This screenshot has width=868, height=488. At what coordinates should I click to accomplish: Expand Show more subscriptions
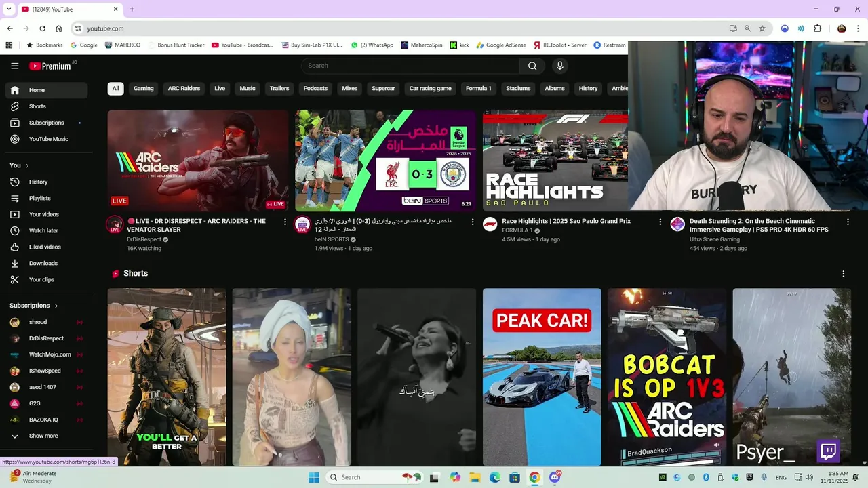[46, 436]
